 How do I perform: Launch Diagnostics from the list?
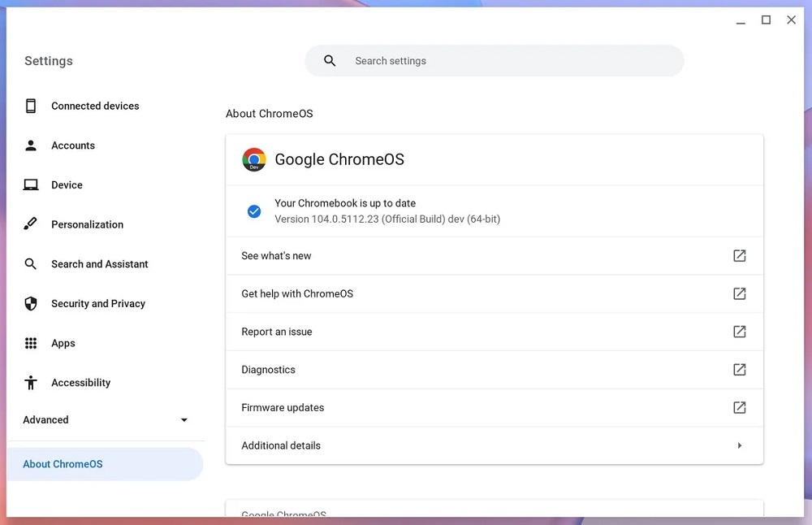(269, 370)
